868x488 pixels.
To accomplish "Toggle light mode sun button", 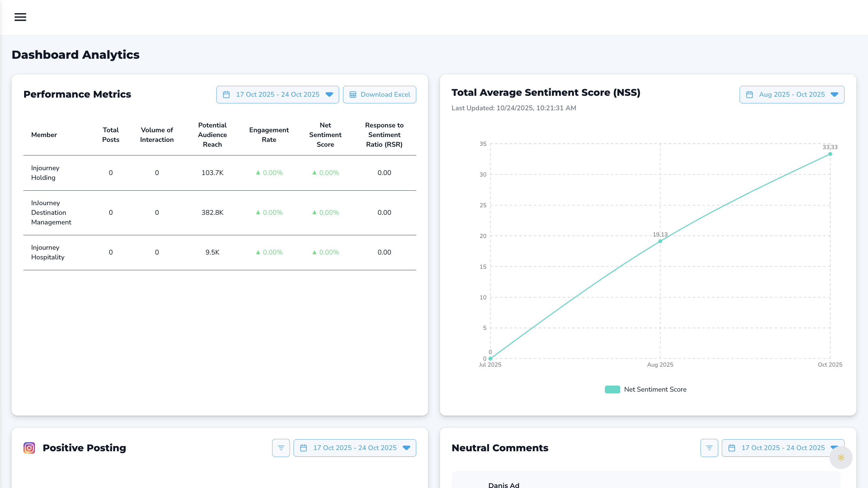I will [x=841, y=457].
